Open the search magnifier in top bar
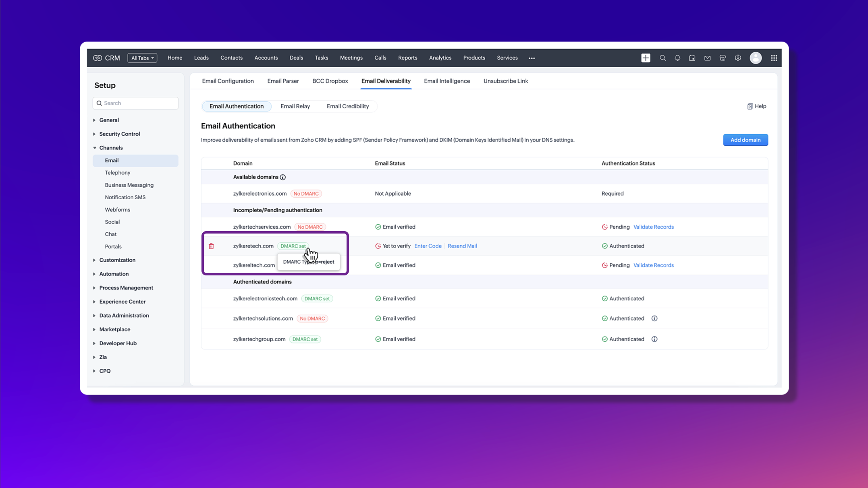Viewport: 868px width, 488px height. pyautogui.click(x=662, y=58)
